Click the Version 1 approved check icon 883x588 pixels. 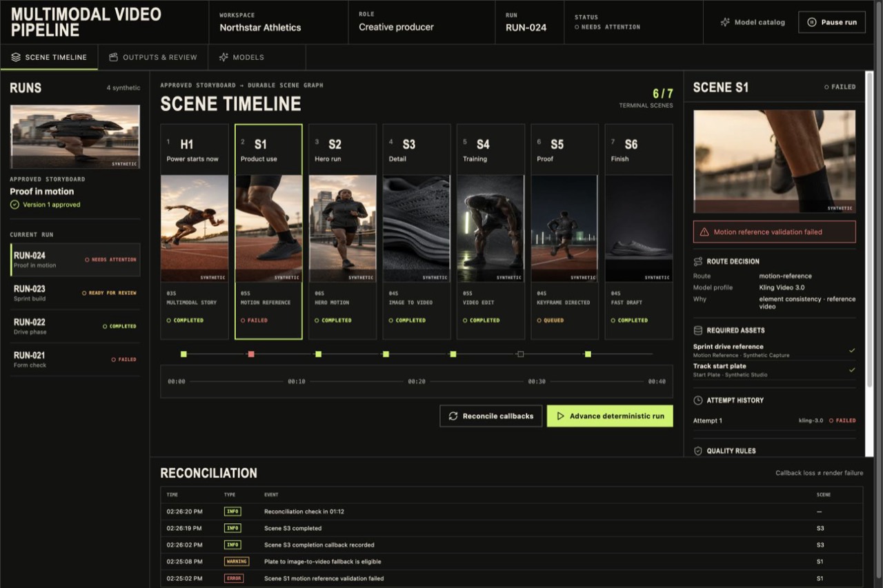[14, 205]
